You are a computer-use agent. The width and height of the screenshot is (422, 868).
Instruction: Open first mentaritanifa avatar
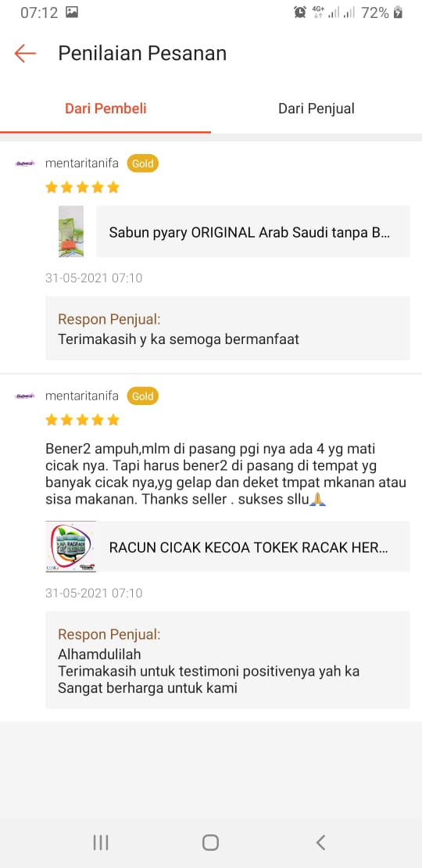[x=25, y=164]
